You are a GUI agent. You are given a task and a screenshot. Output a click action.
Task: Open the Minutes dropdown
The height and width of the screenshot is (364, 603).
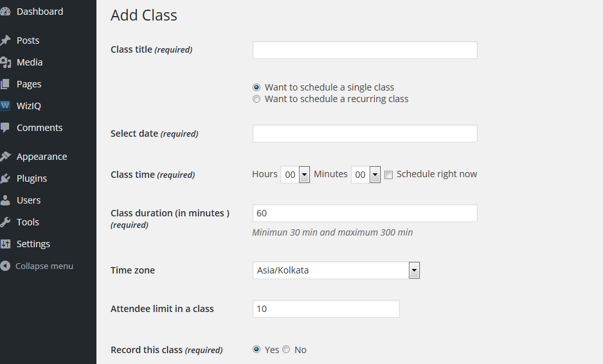pos(374,175)
